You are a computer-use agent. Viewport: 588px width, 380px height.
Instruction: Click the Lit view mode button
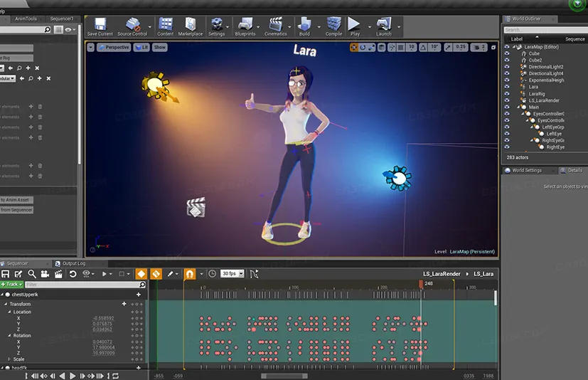[x=141, y=47]
